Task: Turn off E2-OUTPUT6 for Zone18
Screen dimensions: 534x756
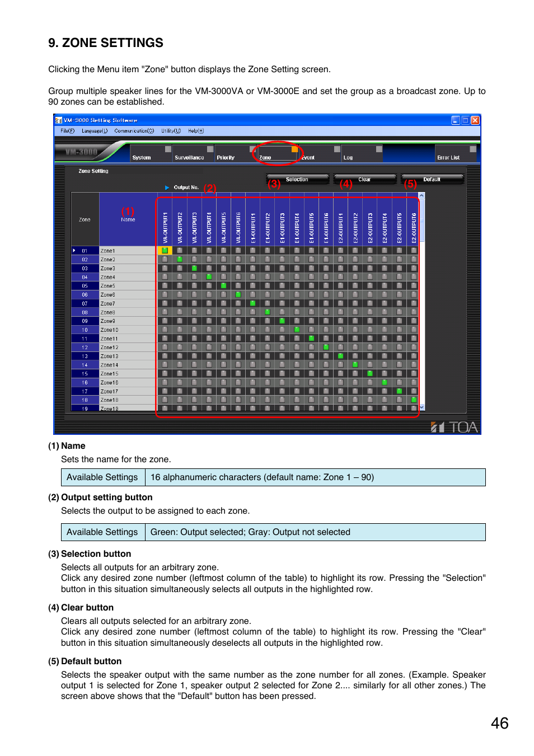Action: tap(414, 400)
